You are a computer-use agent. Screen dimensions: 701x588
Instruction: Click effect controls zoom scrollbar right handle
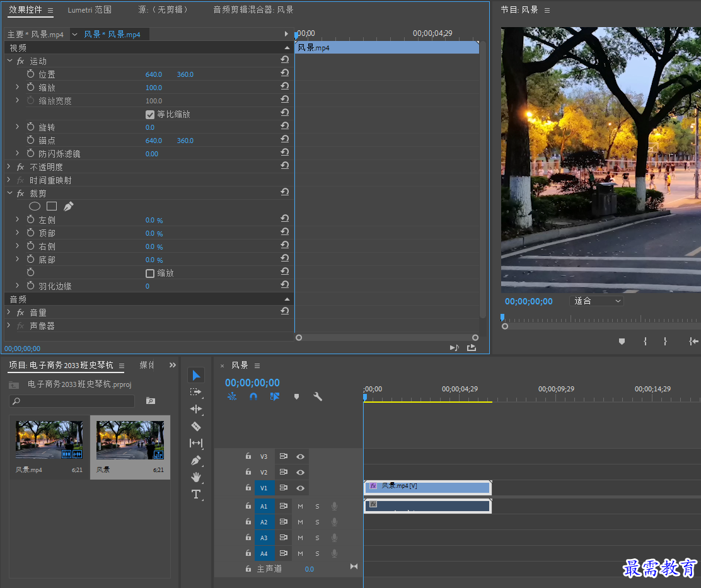click(x=475, y=337)
